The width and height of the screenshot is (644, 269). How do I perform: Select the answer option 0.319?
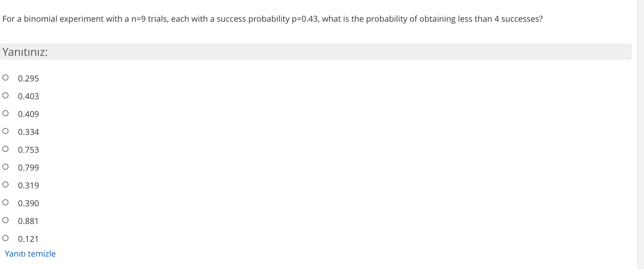click(x=5, y=184)
